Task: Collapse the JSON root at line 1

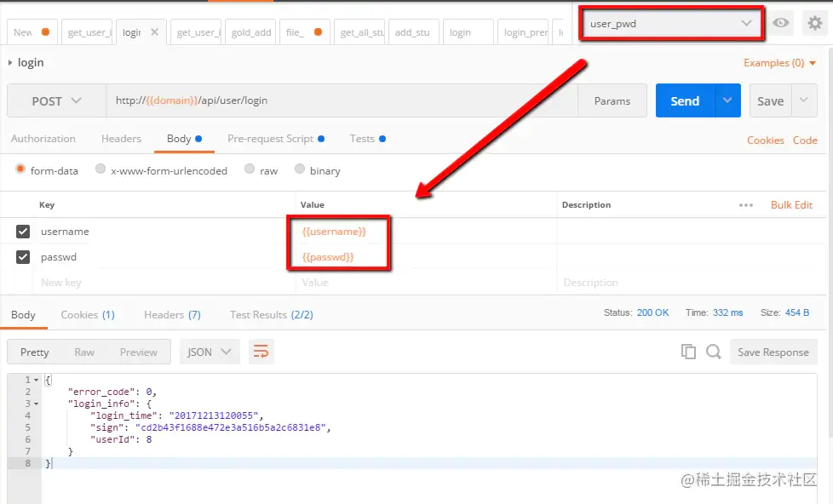Action: coord(36,381)
